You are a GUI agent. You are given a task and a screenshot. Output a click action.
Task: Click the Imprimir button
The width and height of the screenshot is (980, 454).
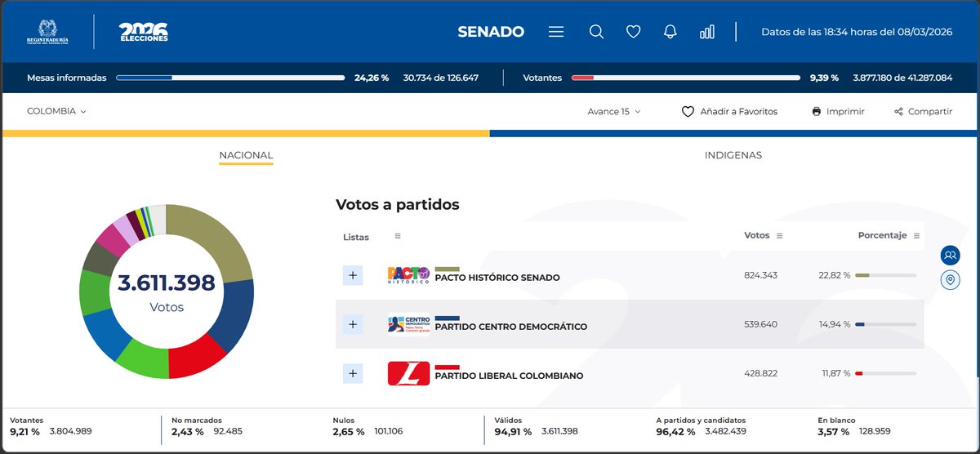click(838, 111)
